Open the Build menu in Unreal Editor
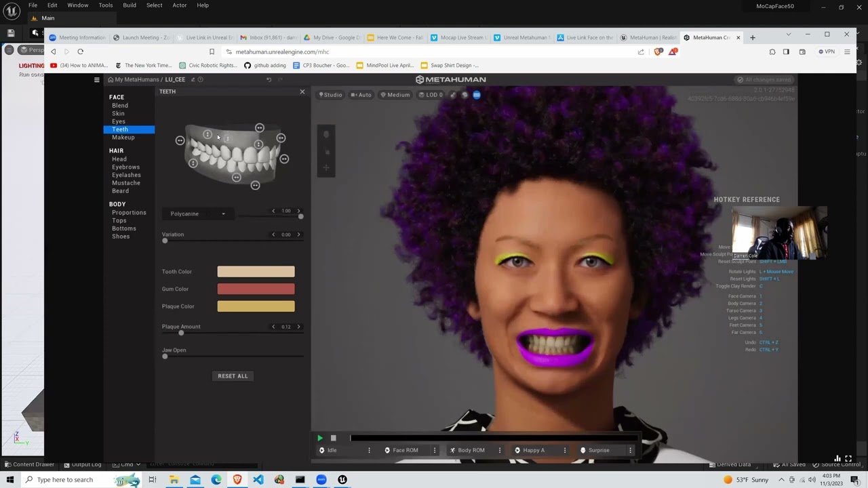The height and width of the screenshot is (488, 868). (x=130, y=5)
